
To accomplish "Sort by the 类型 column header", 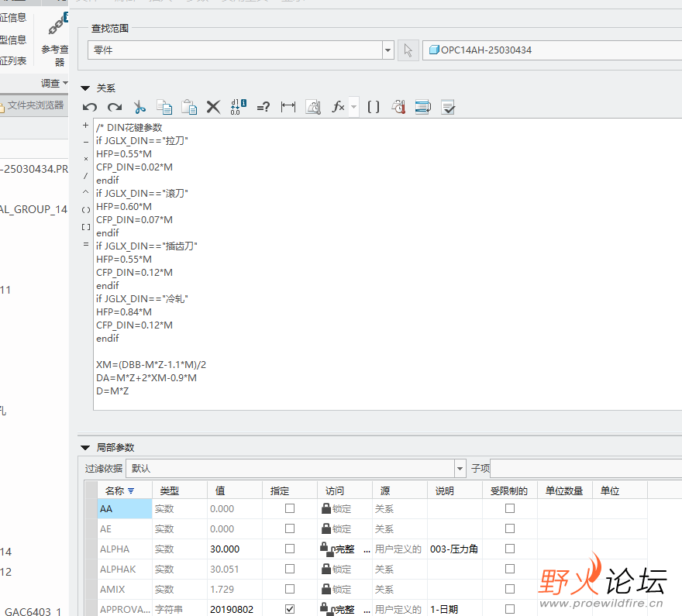I will [169, 490].
